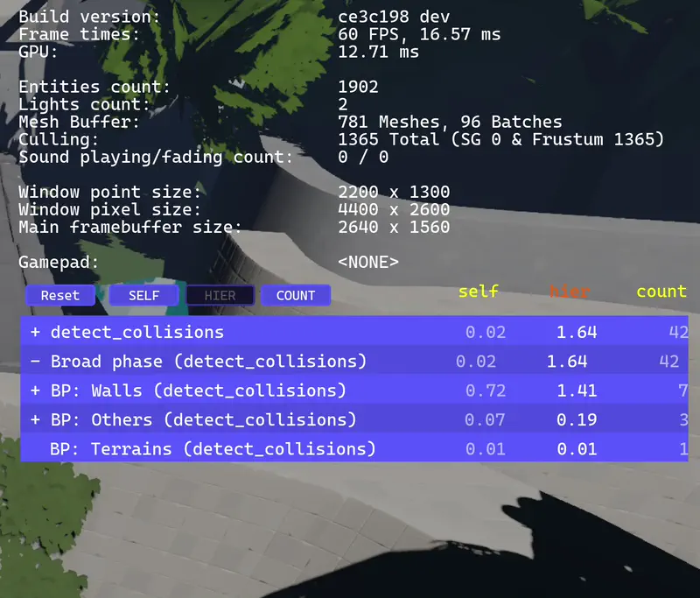
Task: Select the BP: Walls (detect_collisions) label
Action: [x=198, y=390]
